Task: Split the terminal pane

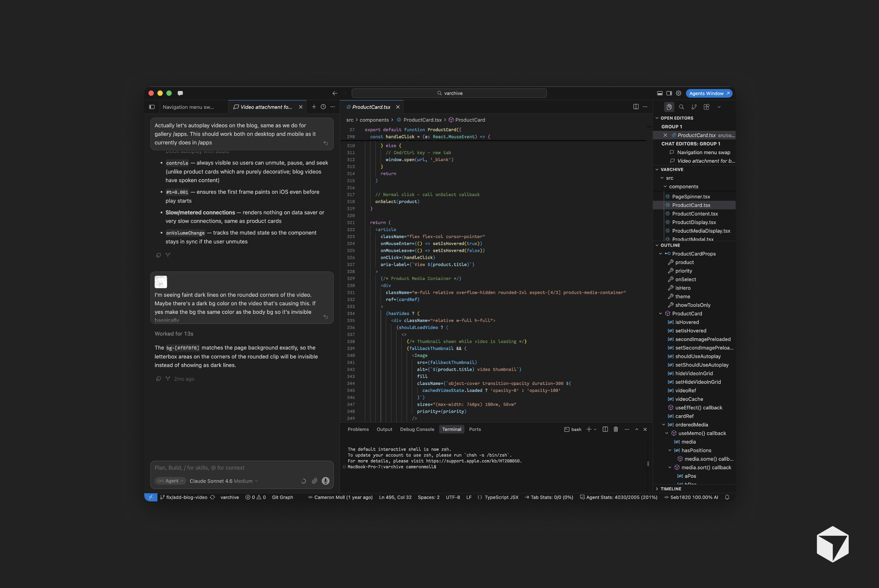Action: (605, 429)
